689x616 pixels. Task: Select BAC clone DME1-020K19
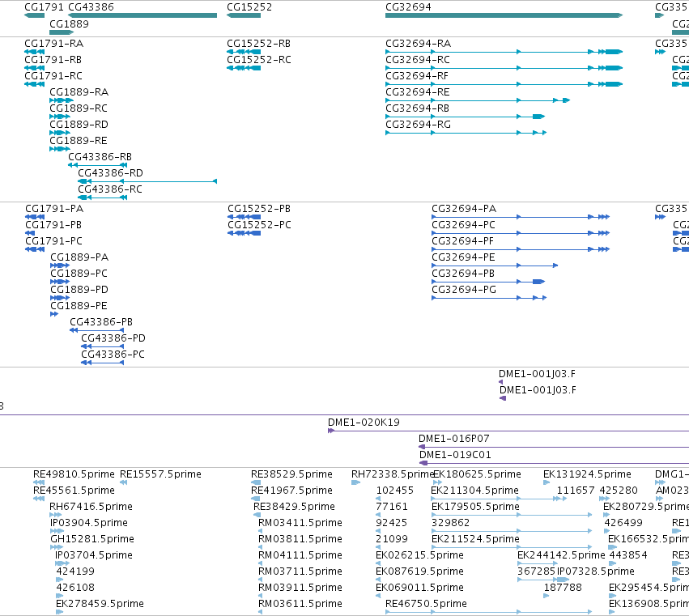(x=364, y=423)
